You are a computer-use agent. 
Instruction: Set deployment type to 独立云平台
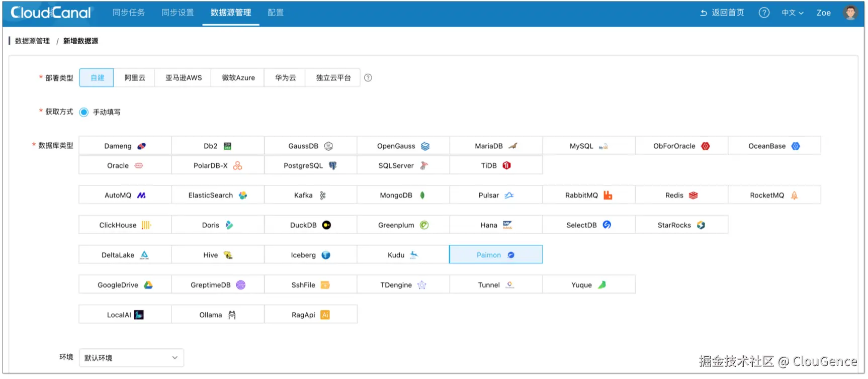(x=333, y=78)
